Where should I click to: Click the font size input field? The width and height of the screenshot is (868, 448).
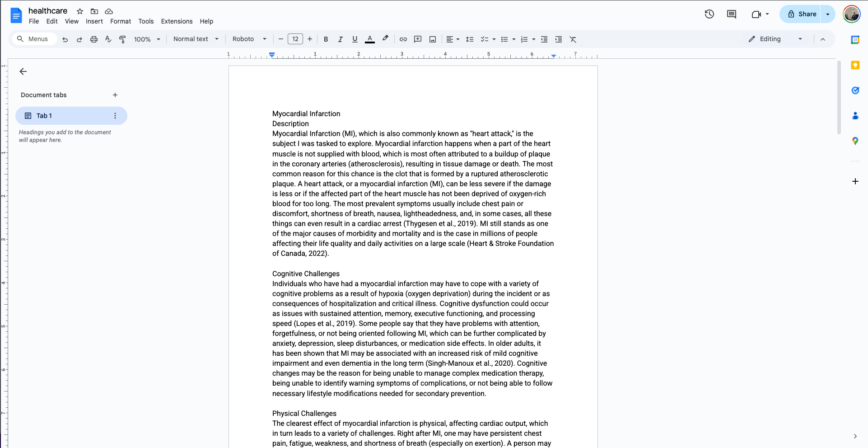(295, 39)
